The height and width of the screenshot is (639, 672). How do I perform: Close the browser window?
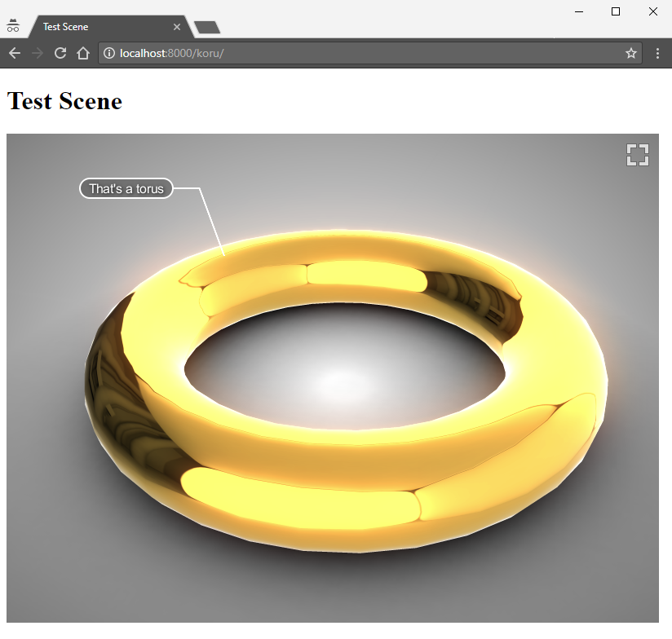point(653,11)
